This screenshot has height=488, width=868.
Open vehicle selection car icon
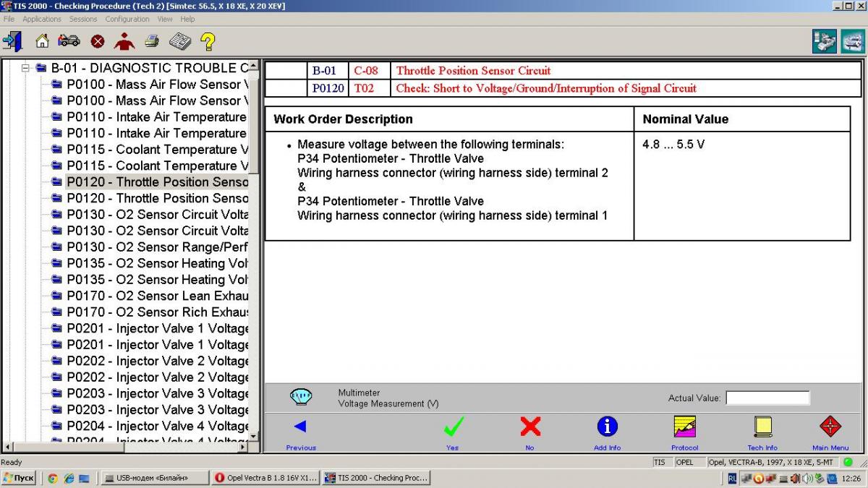(69, 41)
